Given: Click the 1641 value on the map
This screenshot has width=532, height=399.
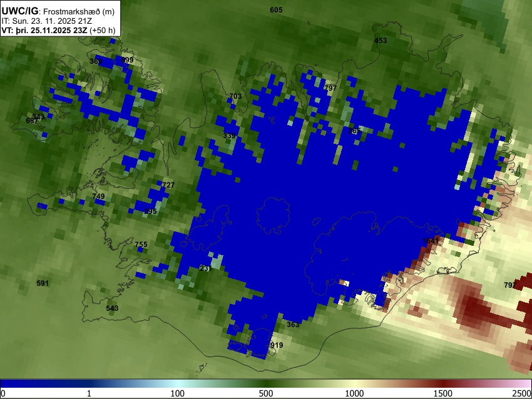Looking at the screenshot, I should coord(431,241).
